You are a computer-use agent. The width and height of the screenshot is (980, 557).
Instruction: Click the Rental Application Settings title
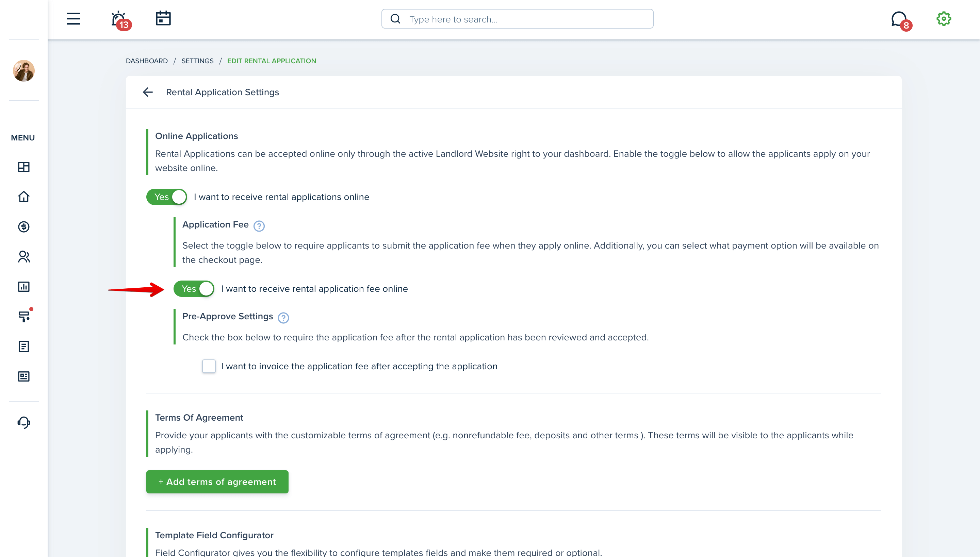[x=223, y=92]
